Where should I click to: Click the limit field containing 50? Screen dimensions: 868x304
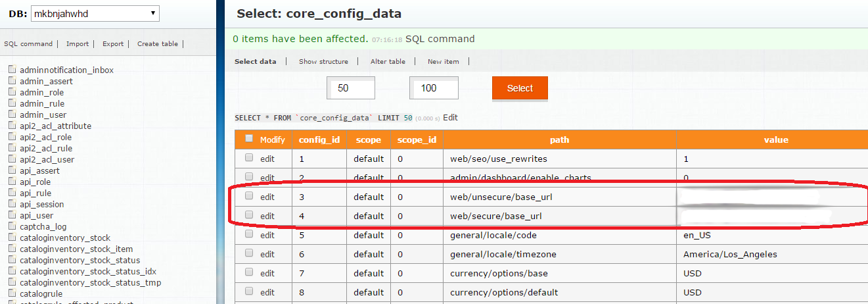coord(350,88)
